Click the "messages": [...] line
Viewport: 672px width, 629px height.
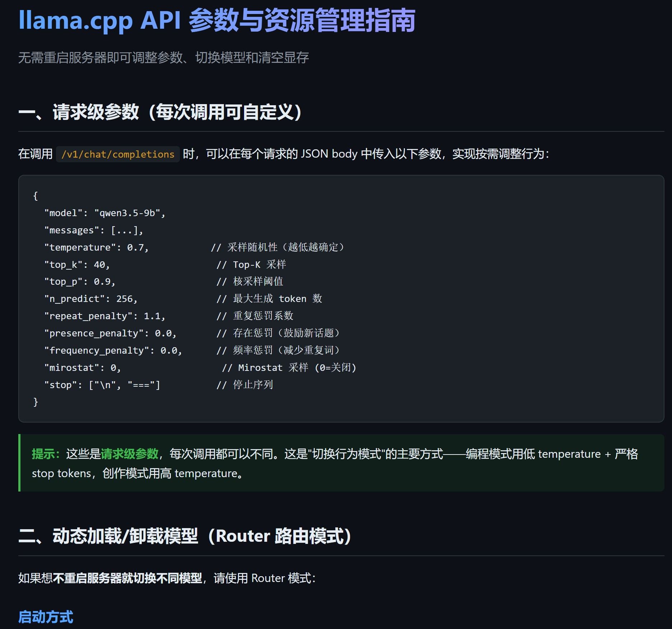[94, 230]
